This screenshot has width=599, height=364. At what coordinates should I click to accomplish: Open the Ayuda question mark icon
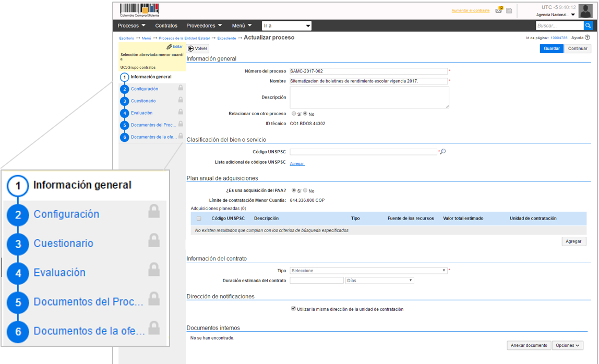point(588,38)
